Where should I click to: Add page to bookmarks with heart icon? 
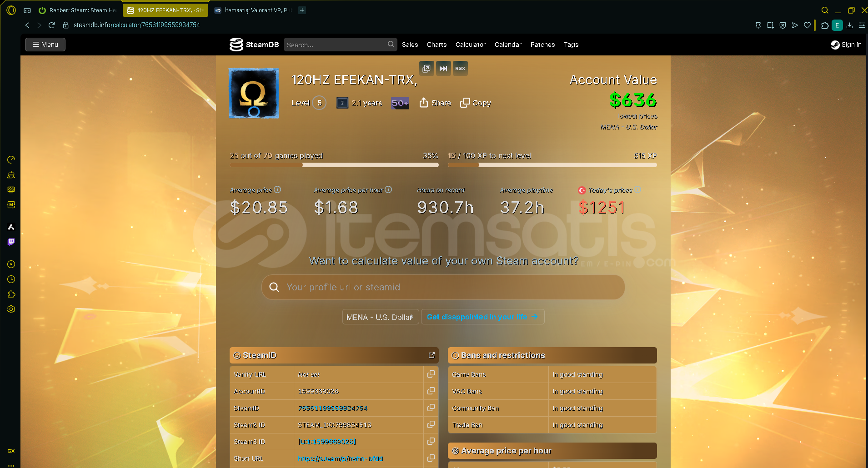[807, 25]
